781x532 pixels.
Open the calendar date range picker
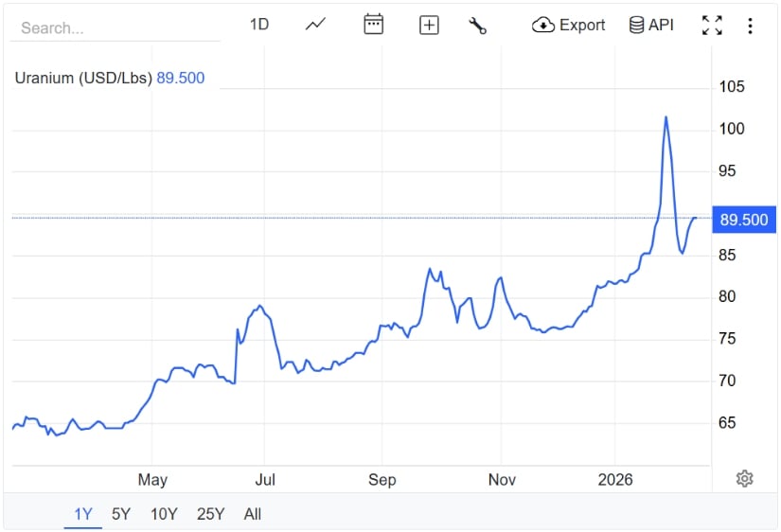pos(374,25)
